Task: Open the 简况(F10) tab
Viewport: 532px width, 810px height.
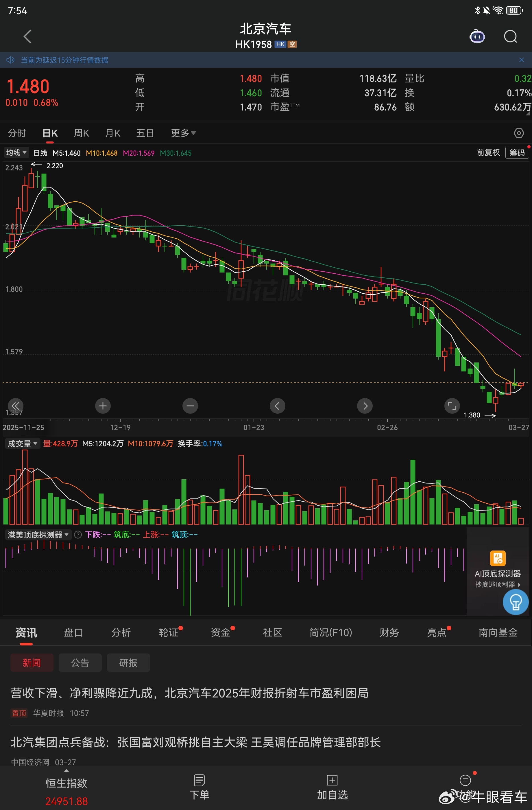Action: (331, 633)
